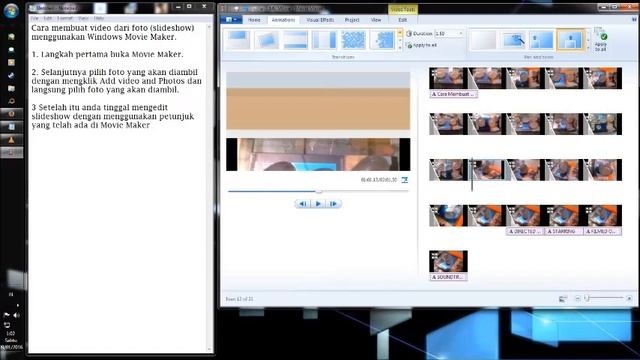The width and height of the screenshot is (640, 360).
Task: Click Apply to all for pan and zoom
Action: pos(600,40)
